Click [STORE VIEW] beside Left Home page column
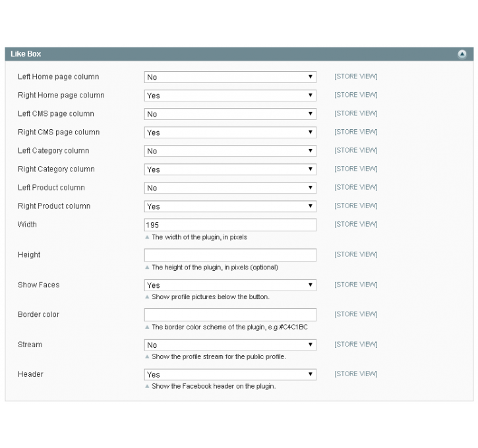The height and width of the screenshot is (448, 478). (x=356, y=76)
